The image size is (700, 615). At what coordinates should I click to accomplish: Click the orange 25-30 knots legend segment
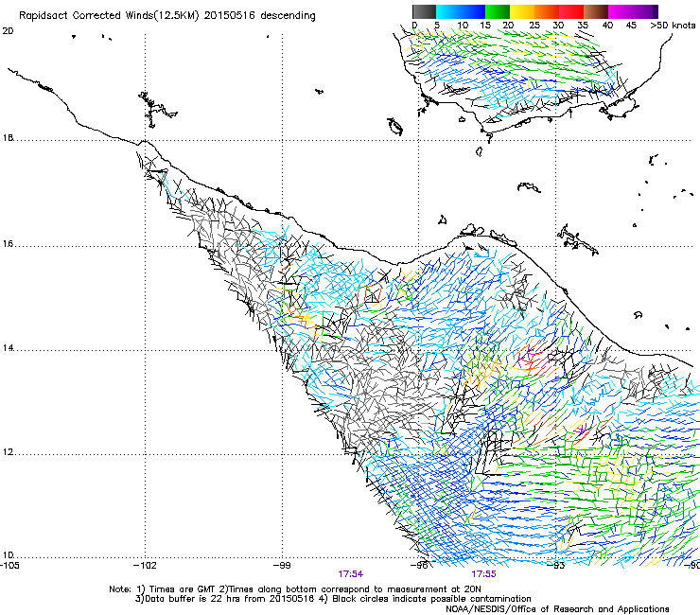point(547,11)
